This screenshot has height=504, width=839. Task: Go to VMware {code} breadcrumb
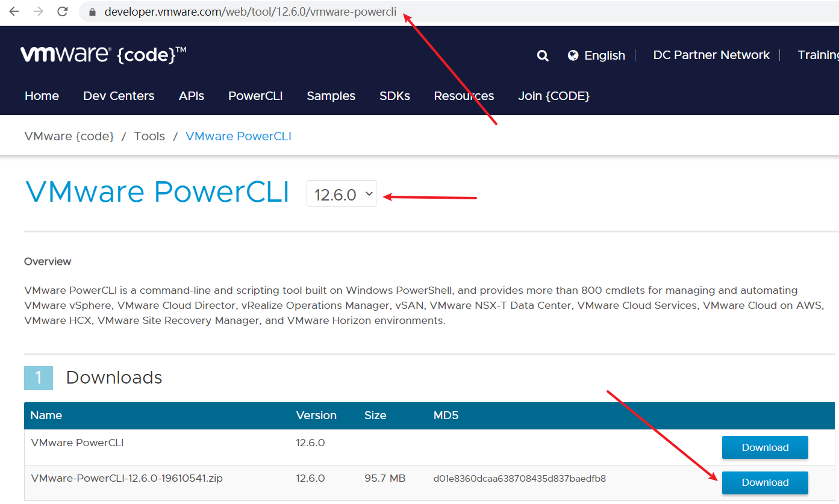tap(69, 136)
